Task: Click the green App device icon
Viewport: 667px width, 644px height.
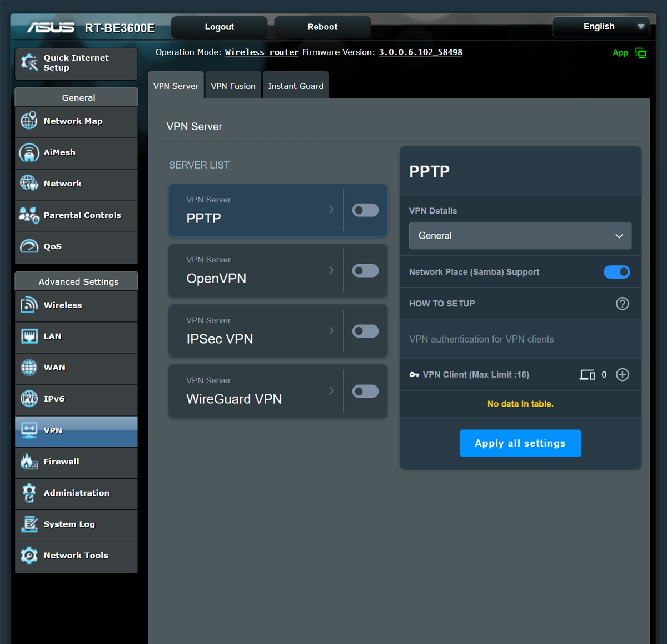Action: click(641, 53)
